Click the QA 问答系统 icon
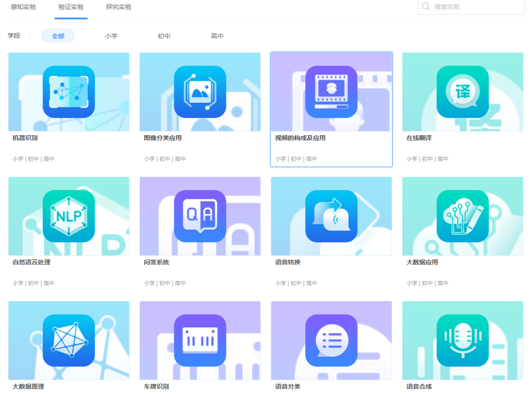The width and height of the screenshot is (532, 395). coord(200,216)
